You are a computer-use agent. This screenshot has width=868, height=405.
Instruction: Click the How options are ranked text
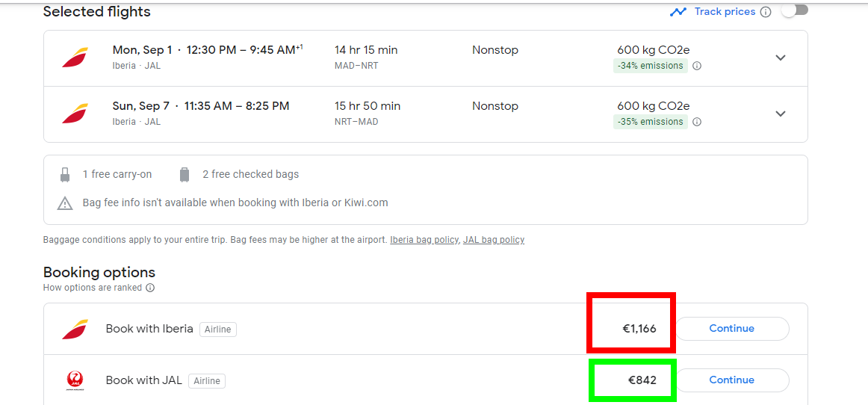point(93,288)
